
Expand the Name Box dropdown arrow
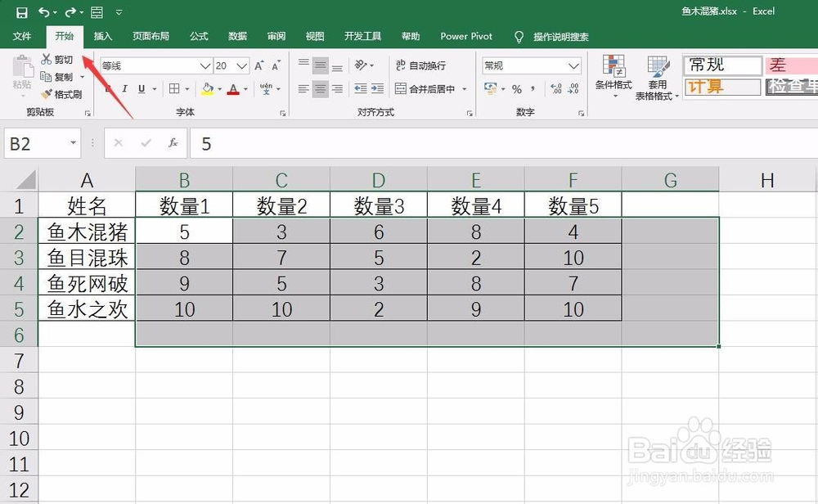coord(73,143)
